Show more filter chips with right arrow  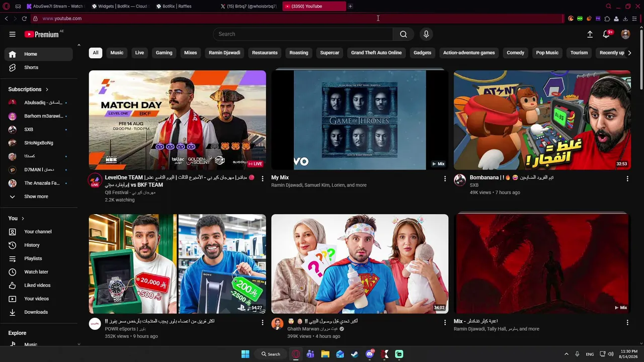coord(629,53)
